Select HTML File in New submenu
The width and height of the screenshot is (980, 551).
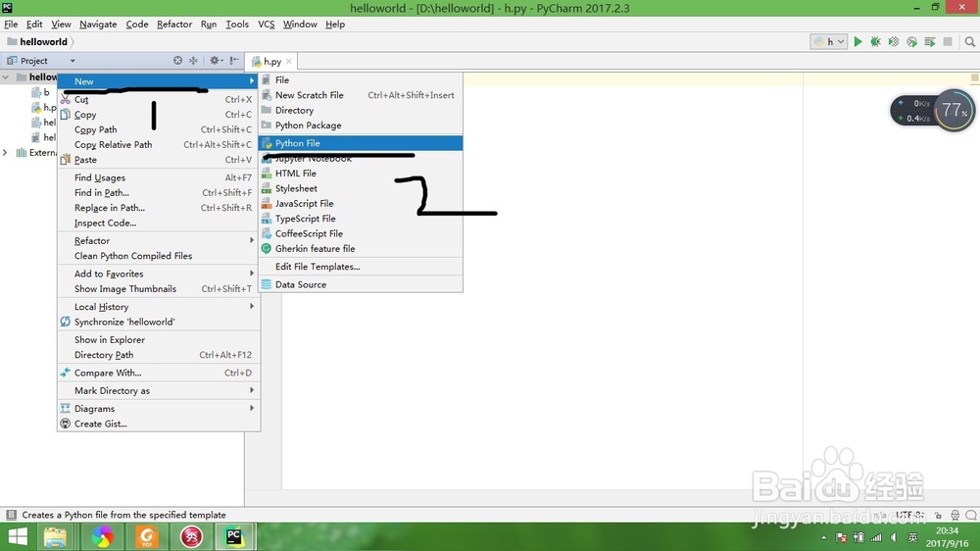click(361, 174)
